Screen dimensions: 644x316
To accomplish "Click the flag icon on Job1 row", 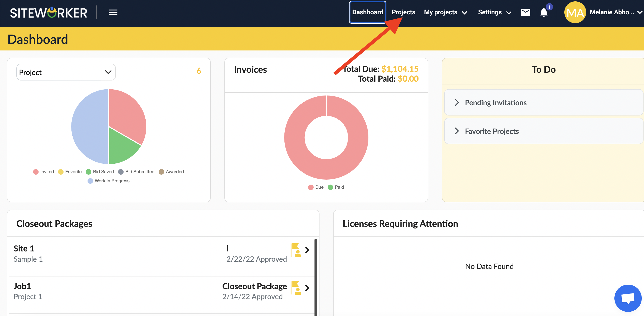I will coord(296,288).
